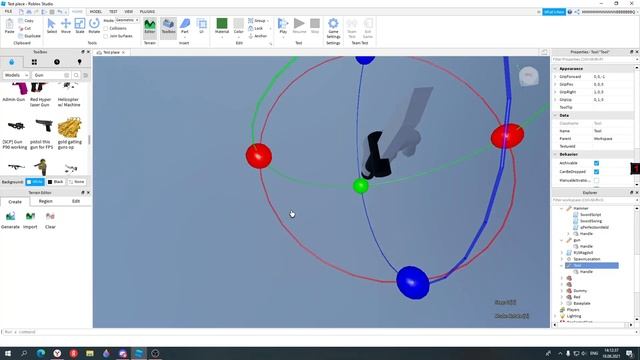Screen dimensions: 640x360
Task: Switch to the VIEW ribbon tab
Action: tap(129, 11)
